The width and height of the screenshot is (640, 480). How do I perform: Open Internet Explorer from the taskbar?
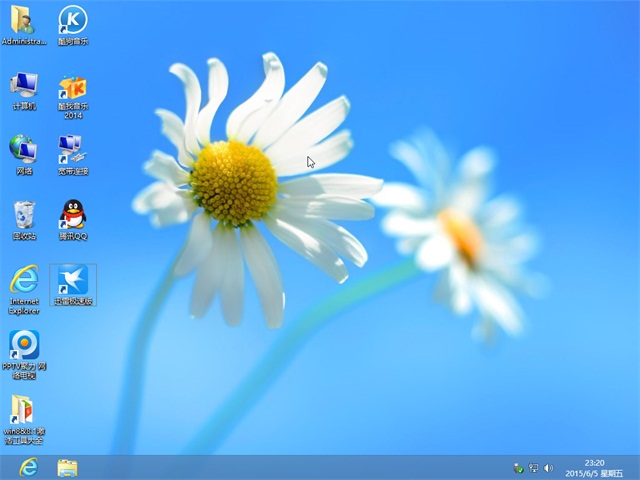click(27, 467)
